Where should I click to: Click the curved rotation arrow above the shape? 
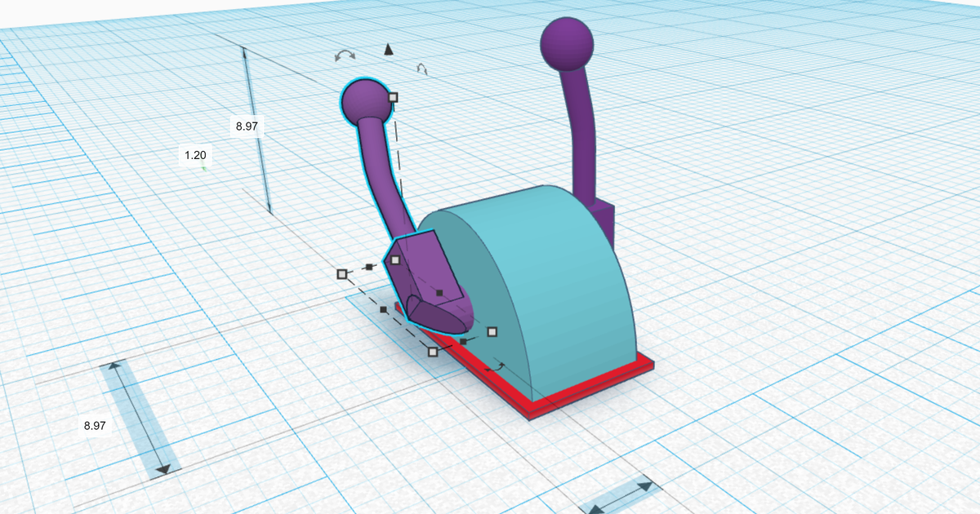pos(344,55)
